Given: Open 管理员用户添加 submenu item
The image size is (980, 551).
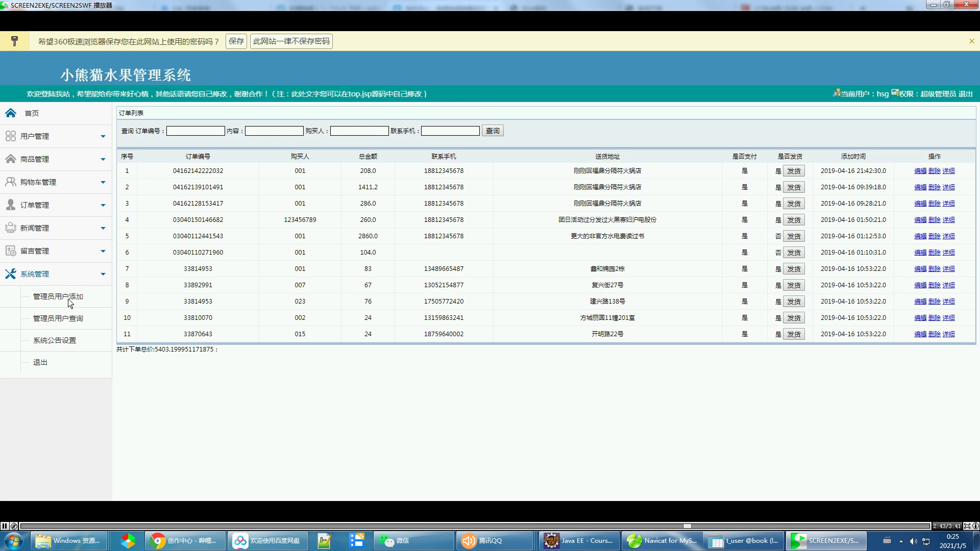Looking at the screenshot, I should 58,296.
